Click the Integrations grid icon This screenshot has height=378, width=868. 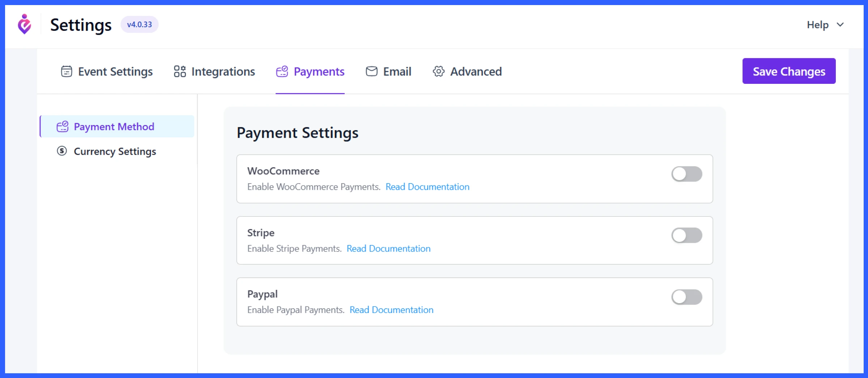[x=180, y=72]
